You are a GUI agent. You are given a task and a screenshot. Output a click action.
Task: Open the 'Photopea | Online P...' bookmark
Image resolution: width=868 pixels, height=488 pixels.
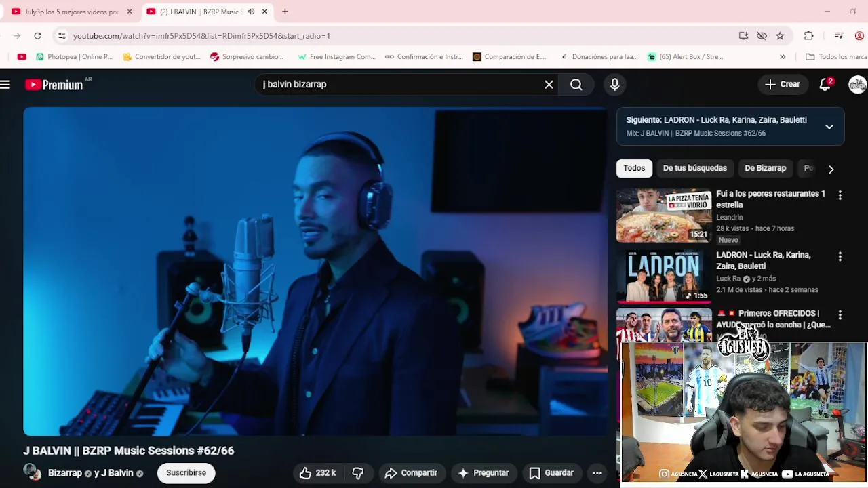(74, 57)
